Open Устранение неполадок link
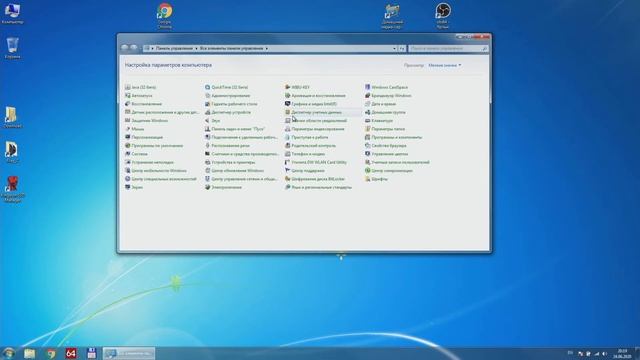Screen dimensions: 640x360 [152, 162]
